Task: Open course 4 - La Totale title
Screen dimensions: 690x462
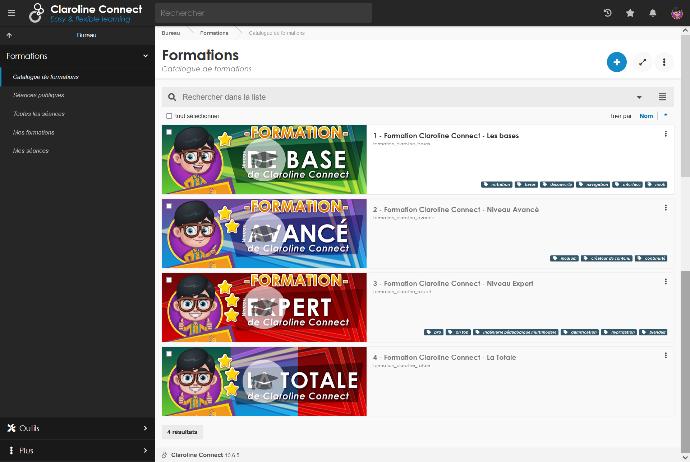Action: [444, 357]
